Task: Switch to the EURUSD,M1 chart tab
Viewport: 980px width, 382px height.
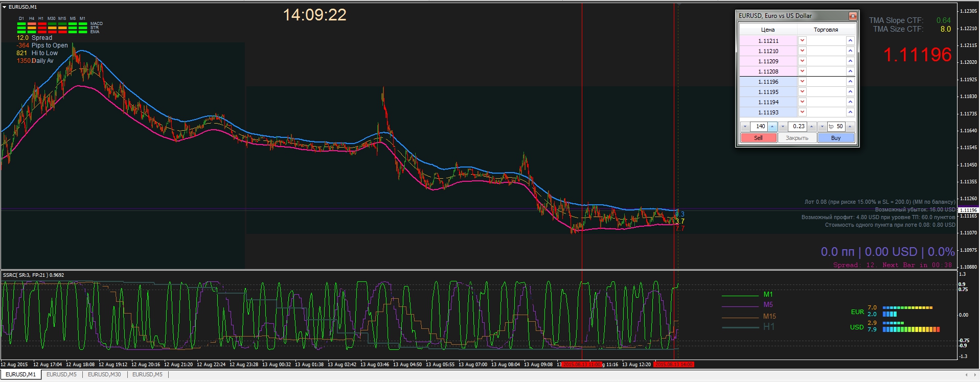Action: click(x=20, y=374)
